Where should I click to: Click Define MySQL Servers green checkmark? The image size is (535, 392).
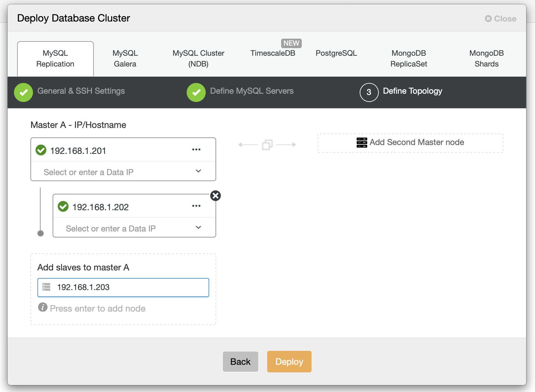pos(196,92)
